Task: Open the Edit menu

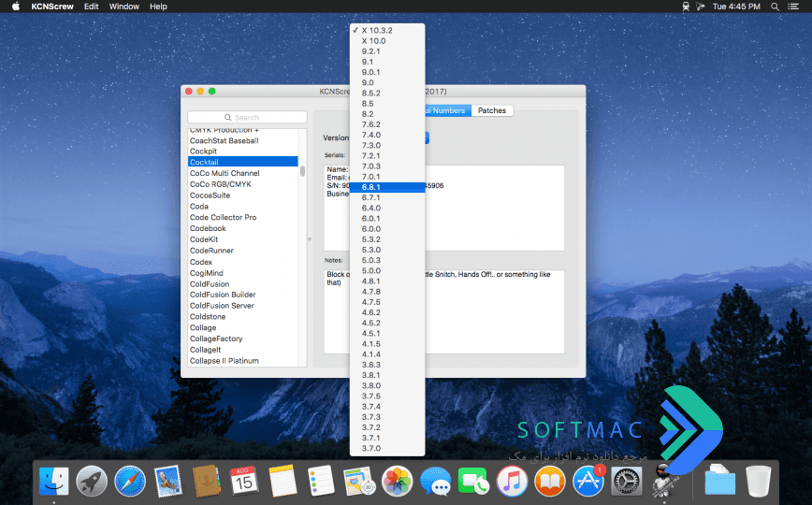Action: tap(91, 7)
